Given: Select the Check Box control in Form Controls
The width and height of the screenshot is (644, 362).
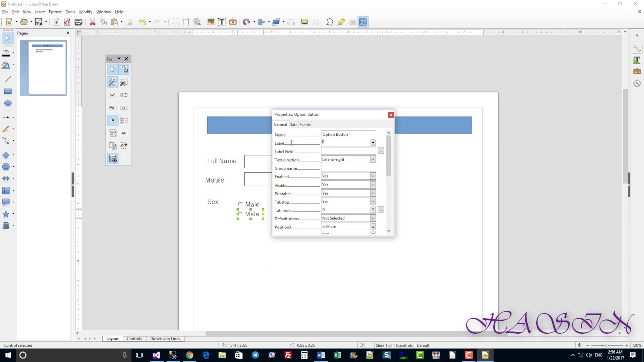Looking at the screenshot, I should (x=113, y=95).
